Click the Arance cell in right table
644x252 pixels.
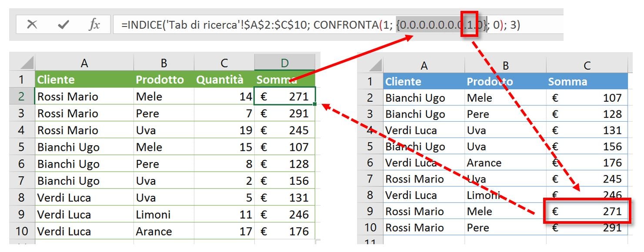[505, 163]
